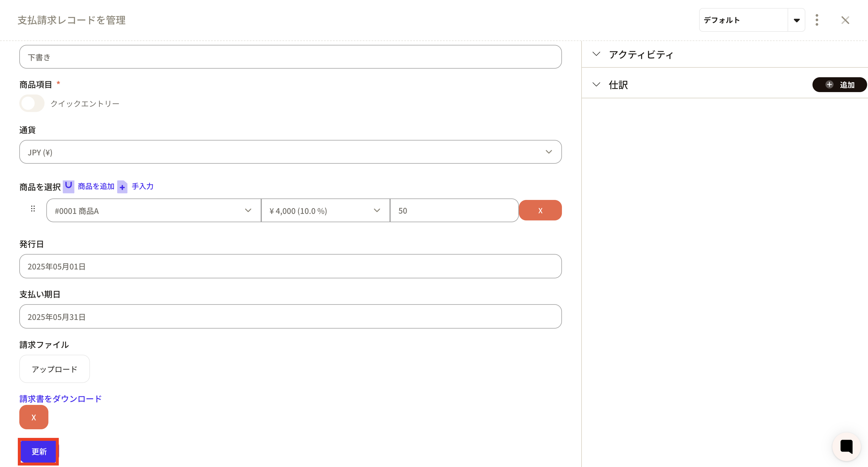
Task: Collapse the 仕訳 section chevron
Action: pyautogui.click(x=596, y=84)
